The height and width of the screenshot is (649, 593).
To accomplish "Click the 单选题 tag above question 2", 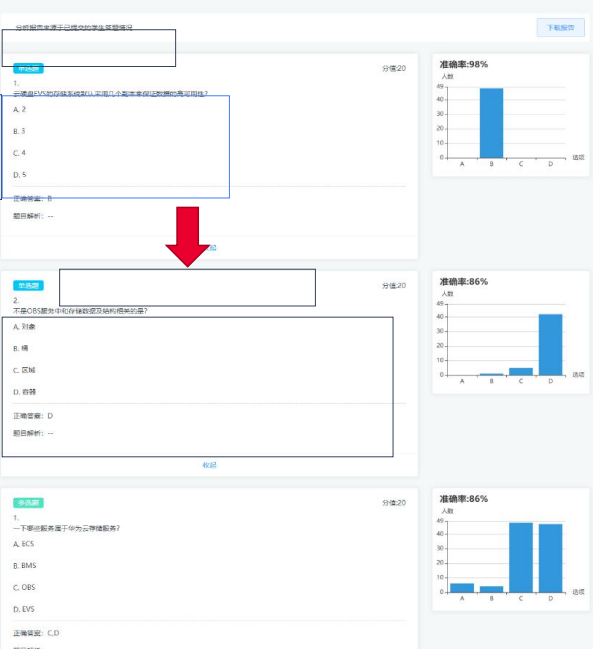I will [x=28, y=286].
